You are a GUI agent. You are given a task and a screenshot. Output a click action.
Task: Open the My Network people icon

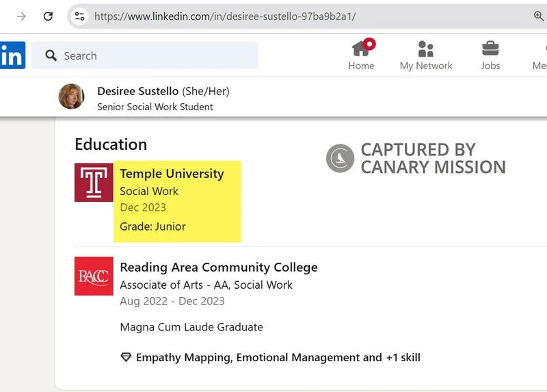coord(425,49)
